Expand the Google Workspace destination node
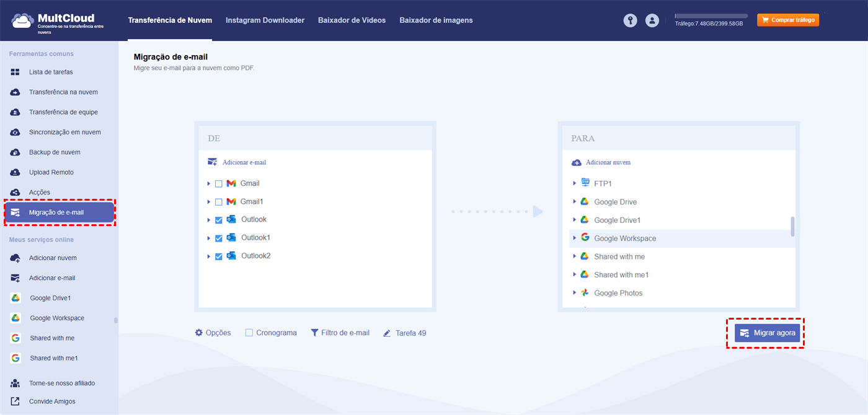The width and height of the screenshot is (868, 415). pyautogui.click(x=575, y=238)
